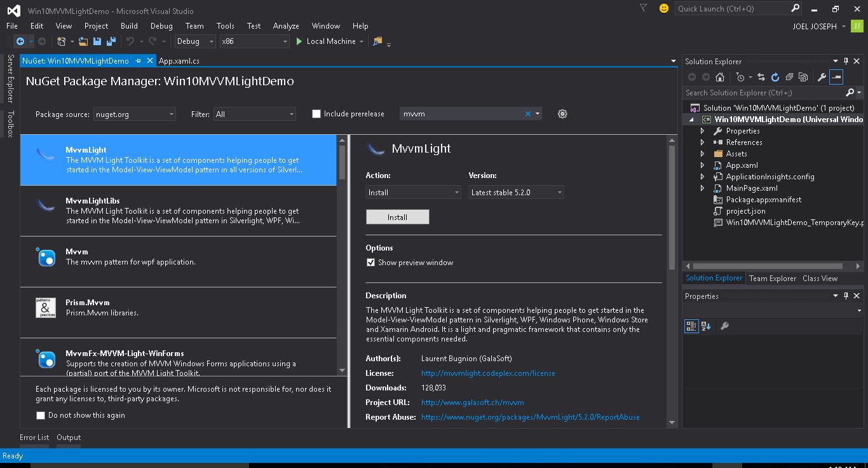This screenshot has width=868, height=468.
Task: Click the feedback smiley icon
Action: point(664,8)
